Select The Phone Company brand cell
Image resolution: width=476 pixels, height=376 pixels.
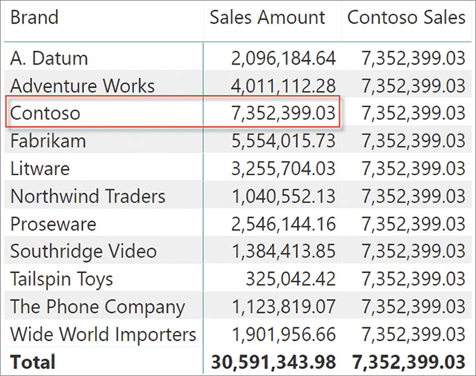97,307
